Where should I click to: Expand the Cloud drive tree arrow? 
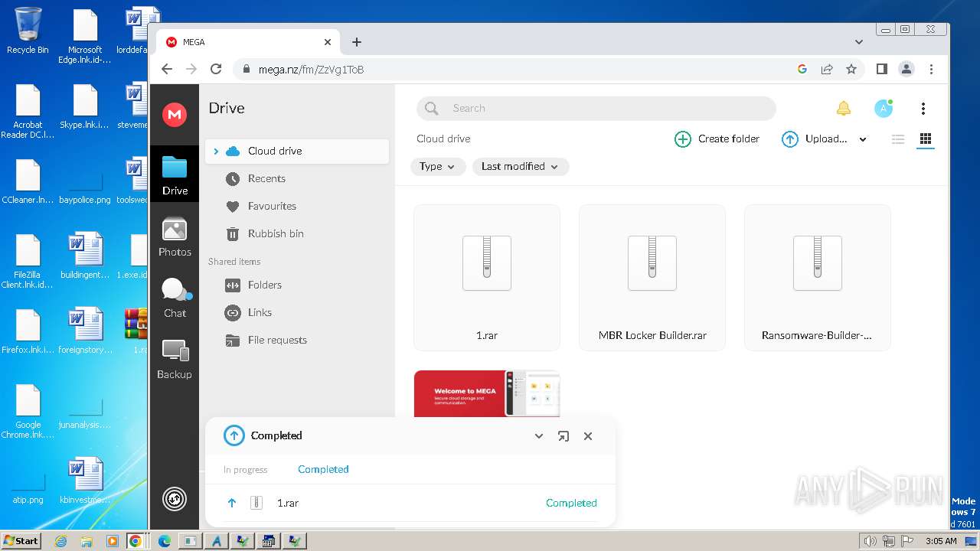click(x=216, y=151)
